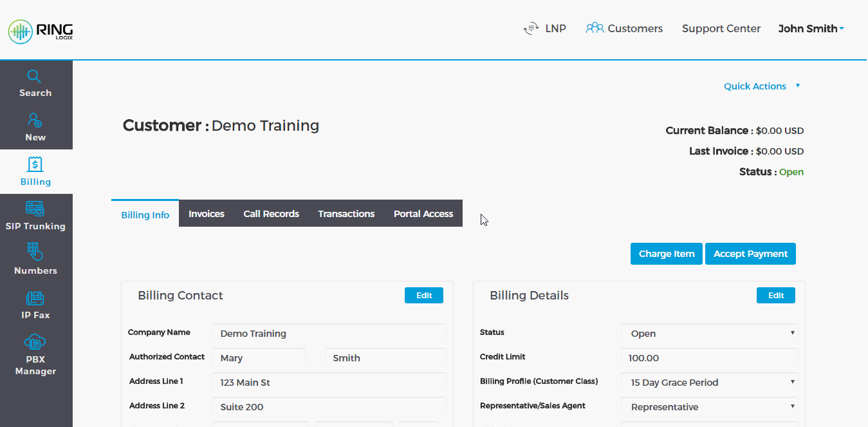This screenshot has width=868, height=427.
Task: Select the Search icon in sidebar
Action: tap(35, 83)
